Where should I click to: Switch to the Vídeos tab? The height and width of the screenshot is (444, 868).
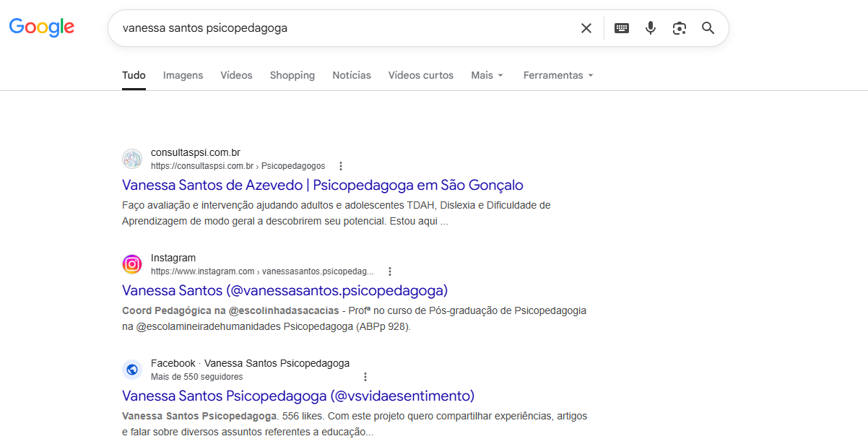[236, 75]
